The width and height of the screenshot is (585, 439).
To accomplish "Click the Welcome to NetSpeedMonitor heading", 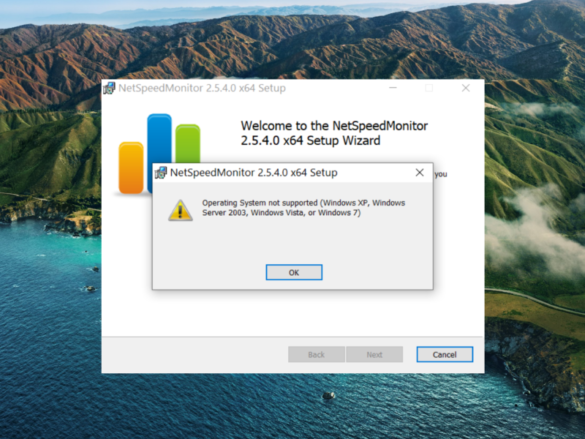I will click(x=334, y=133).
